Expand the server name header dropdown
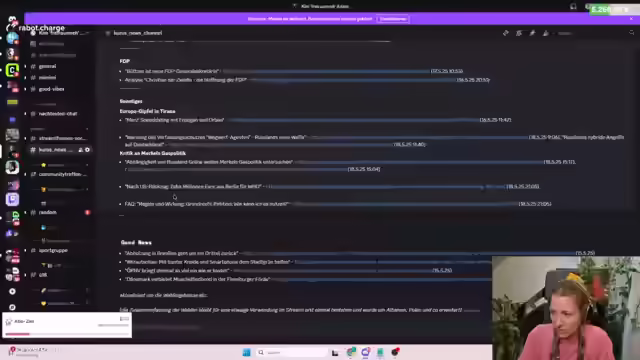 [61, 33]
